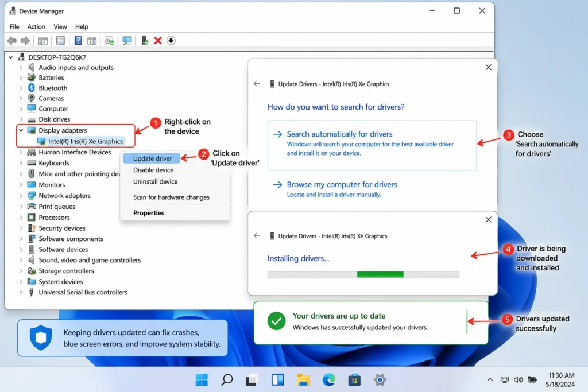Click the Properties sheet toolbar icon
Viewport: 588px width, 392px height.
60,41
